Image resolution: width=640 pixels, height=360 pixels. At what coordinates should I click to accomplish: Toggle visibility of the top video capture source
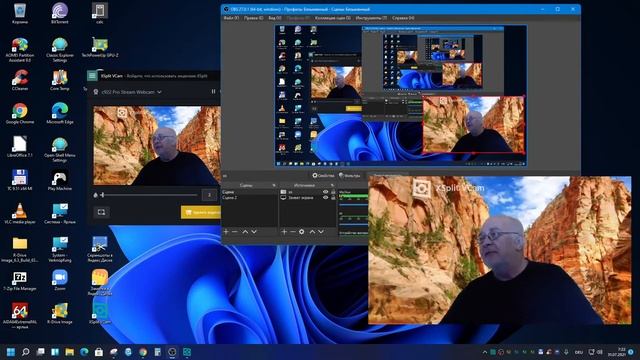tap(325, 192)
